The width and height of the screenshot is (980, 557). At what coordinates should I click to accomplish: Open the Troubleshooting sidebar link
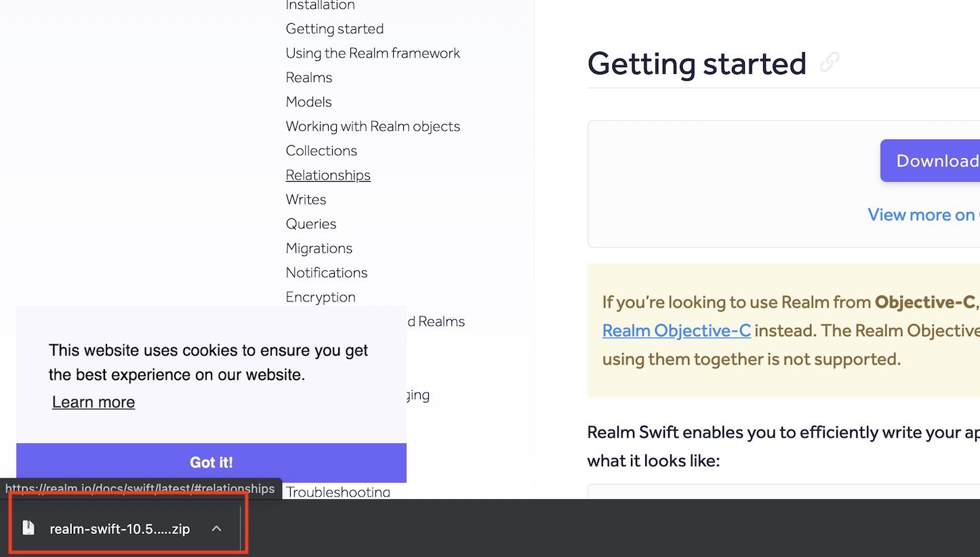pyautogui.click(x=338, y=492)
